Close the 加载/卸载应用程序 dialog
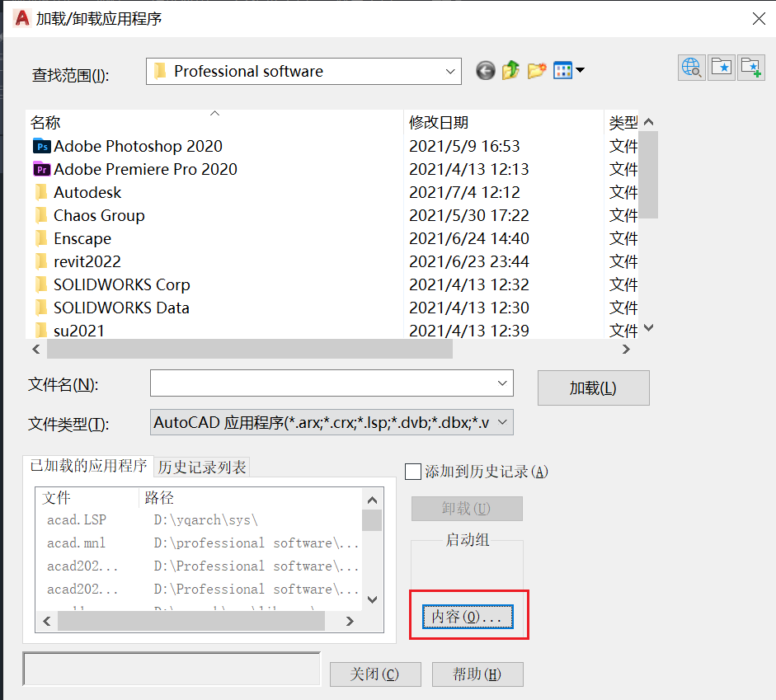The height and width of the screenshot is (700, 776). [758, 19]
